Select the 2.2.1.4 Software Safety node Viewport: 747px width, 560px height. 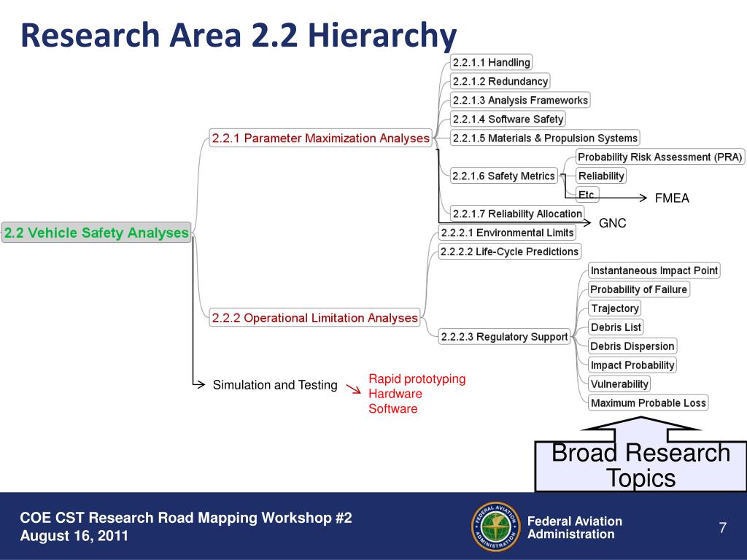(x=508, y=119)
